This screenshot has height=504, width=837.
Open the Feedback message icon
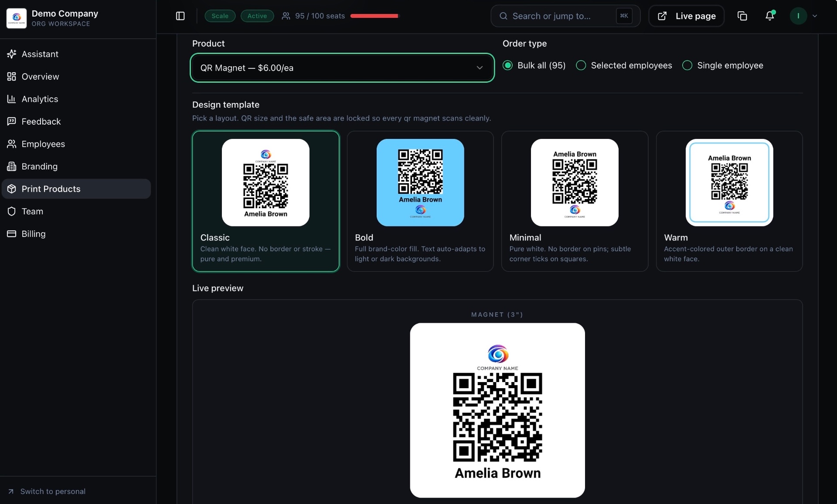point(12,122)
